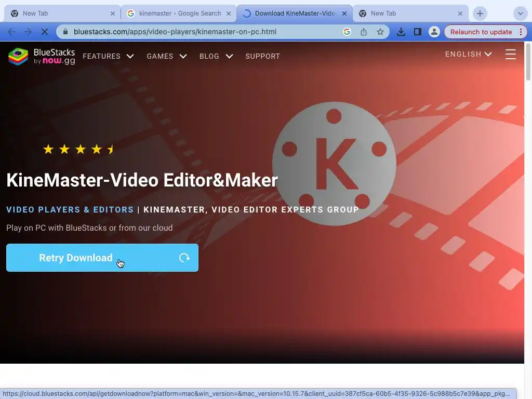Click the KineMaster K logo image

[x=334, y=164]
